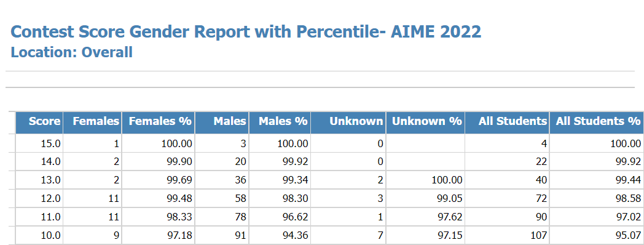
Task: Click the report title AIME 2022
Action: point(246,32)
